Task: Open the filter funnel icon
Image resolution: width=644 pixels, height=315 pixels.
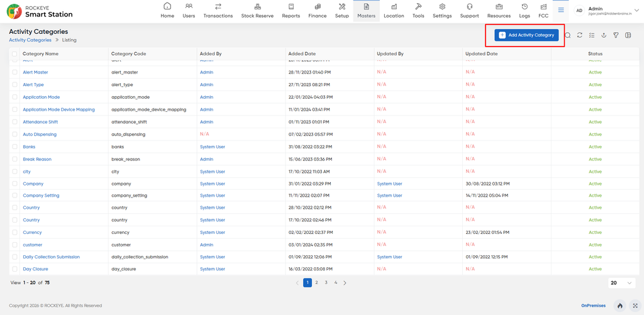Action: tap(616, 35)
